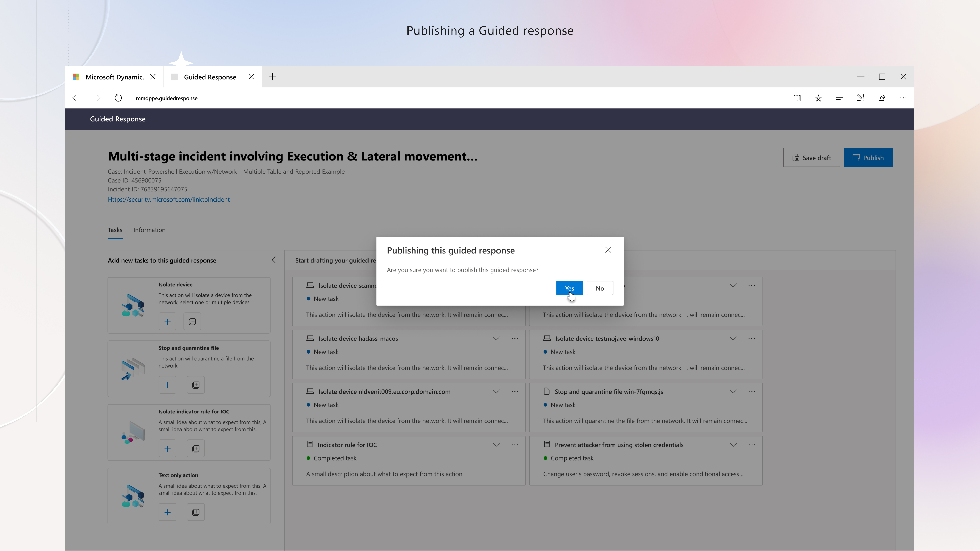Expand the top-right task card behind dialog
The image size is (980, 551).
(733, 285)
